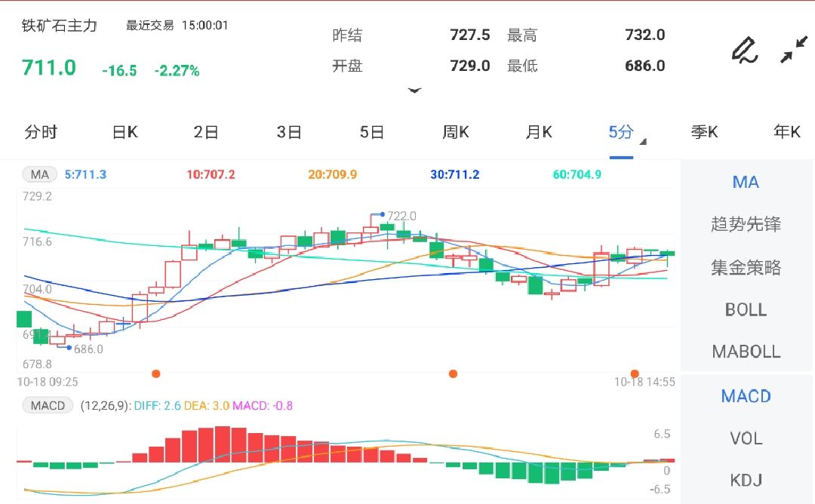815x504 pixels.
Task: Open the 月K chart tab
Action: pos(539,132)
